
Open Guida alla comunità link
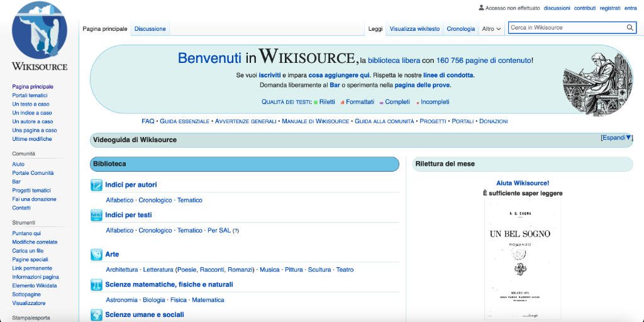pos(384,121)
